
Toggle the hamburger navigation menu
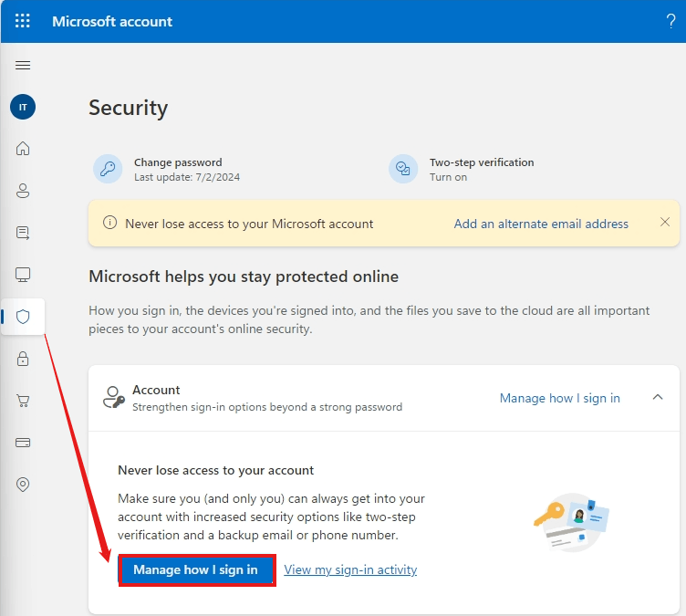tap(23, 65)
